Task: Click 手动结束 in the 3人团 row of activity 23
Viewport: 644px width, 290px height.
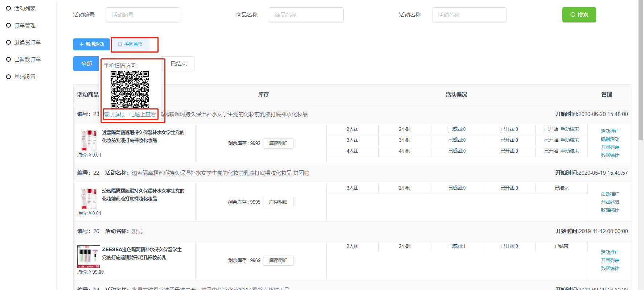Action: (570, 140)
